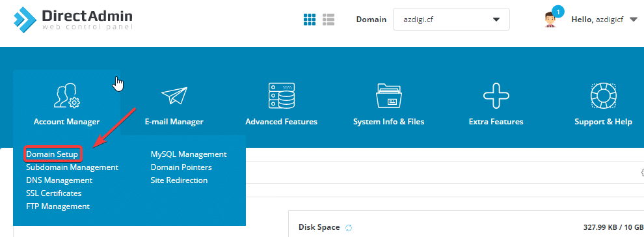This screenshot has width=644, height=237.
Task: Switch to grid icon view
Action: coord(309,20)
